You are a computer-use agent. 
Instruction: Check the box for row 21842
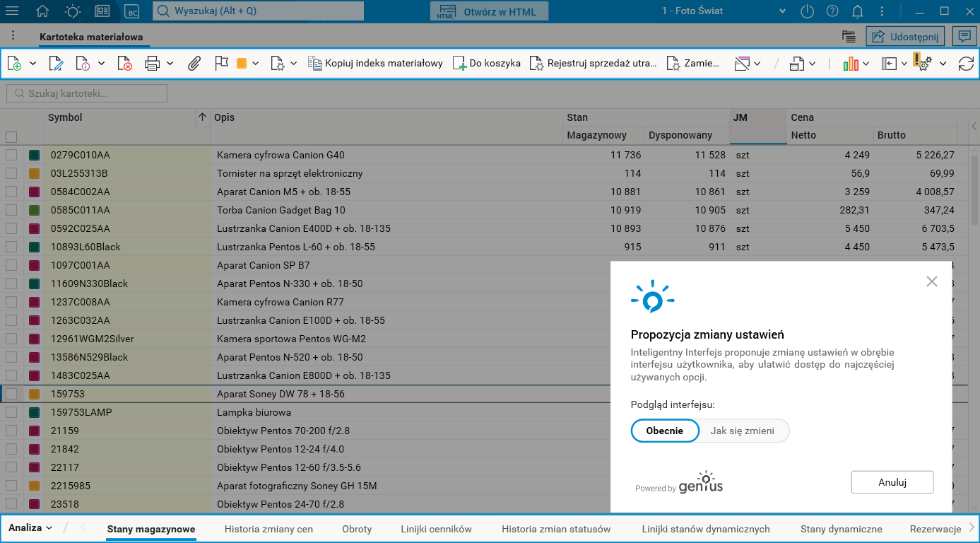coord(11,449)
